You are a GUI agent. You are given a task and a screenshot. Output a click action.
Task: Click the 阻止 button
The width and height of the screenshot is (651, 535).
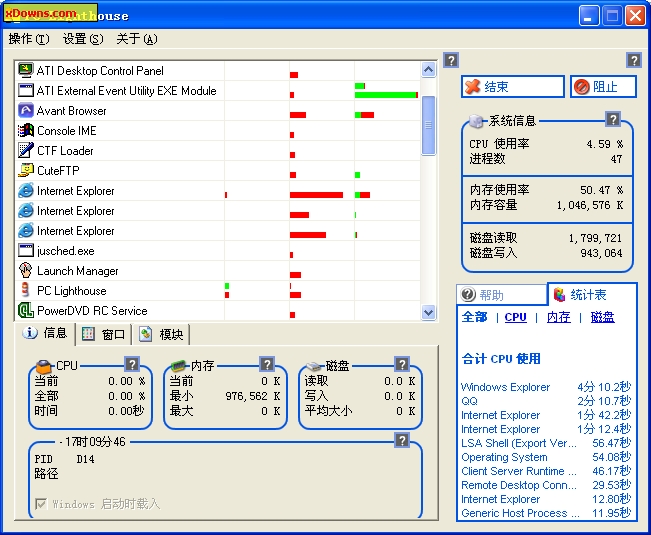click(603, 86)
